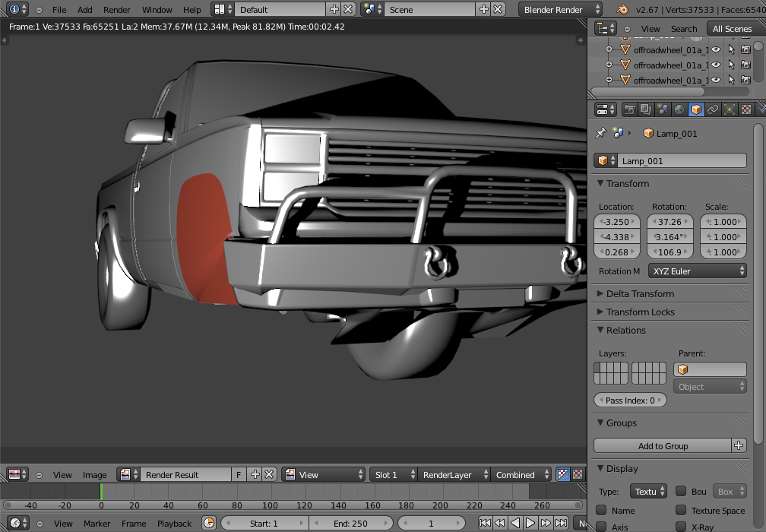Click the End frame 250 field

tap(350, 523)
